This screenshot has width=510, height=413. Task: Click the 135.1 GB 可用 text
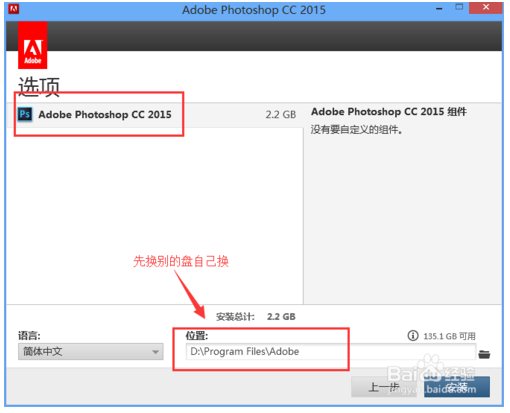pos(449,336)
